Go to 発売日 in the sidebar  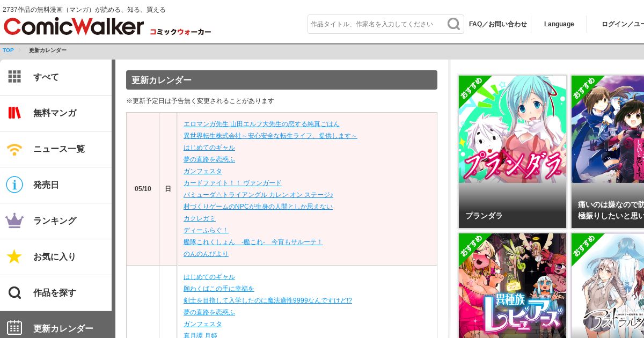click(56, 185)
